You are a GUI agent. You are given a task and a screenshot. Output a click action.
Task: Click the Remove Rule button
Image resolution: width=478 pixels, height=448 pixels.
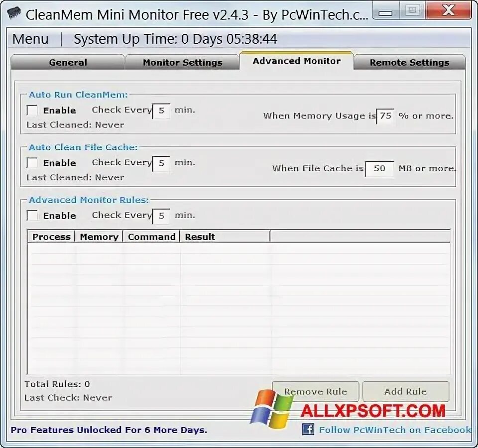coord(316,391)
